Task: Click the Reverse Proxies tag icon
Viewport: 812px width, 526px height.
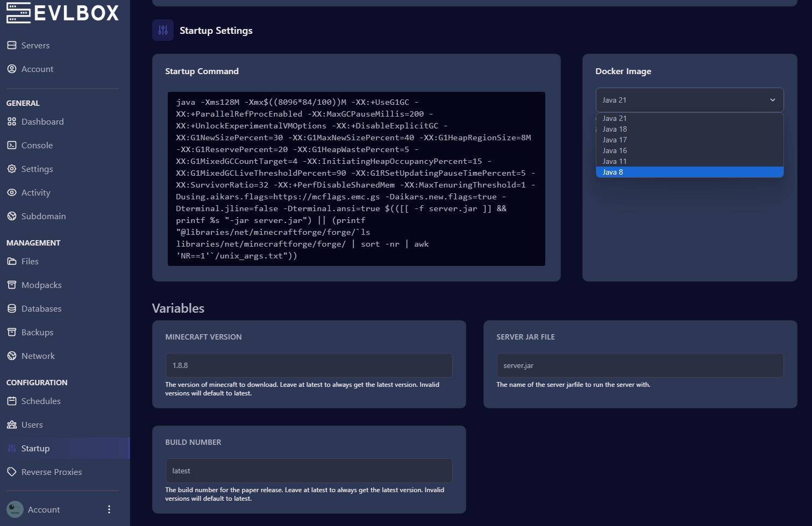Action: pos(12,472)
